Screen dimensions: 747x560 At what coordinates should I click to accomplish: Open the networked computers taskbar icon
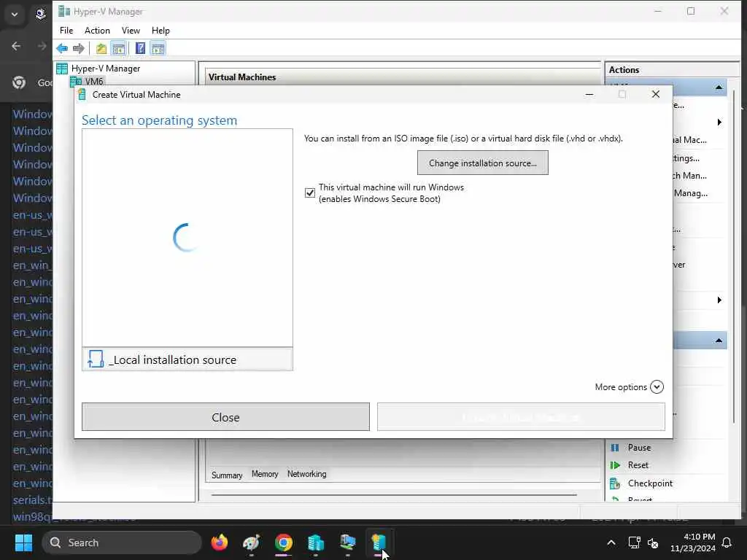pyautogui.click(x=347, y=542)
